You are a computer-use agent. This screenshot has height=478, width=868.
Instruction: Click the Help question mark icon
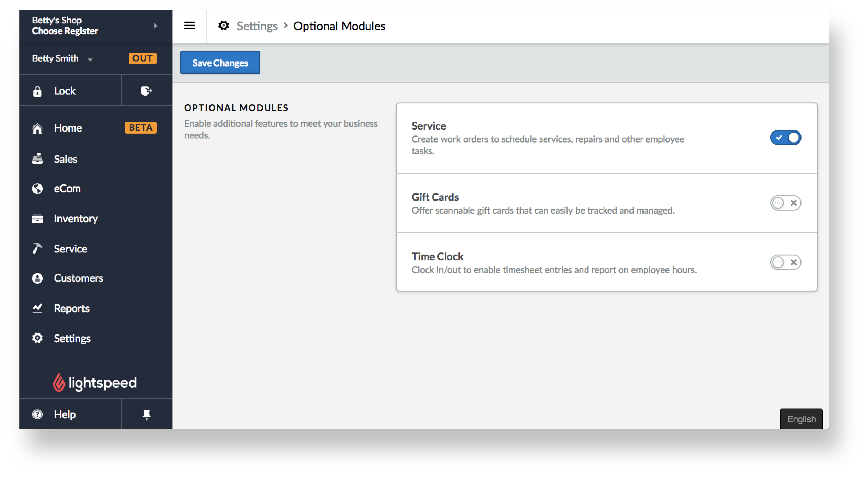tap(37, 414)
